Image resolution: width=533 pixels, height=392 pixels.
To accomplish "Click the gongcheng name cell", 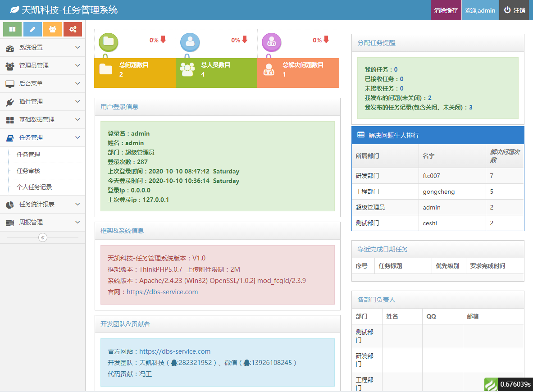I will pyautogui.click(x=452, y=192).
